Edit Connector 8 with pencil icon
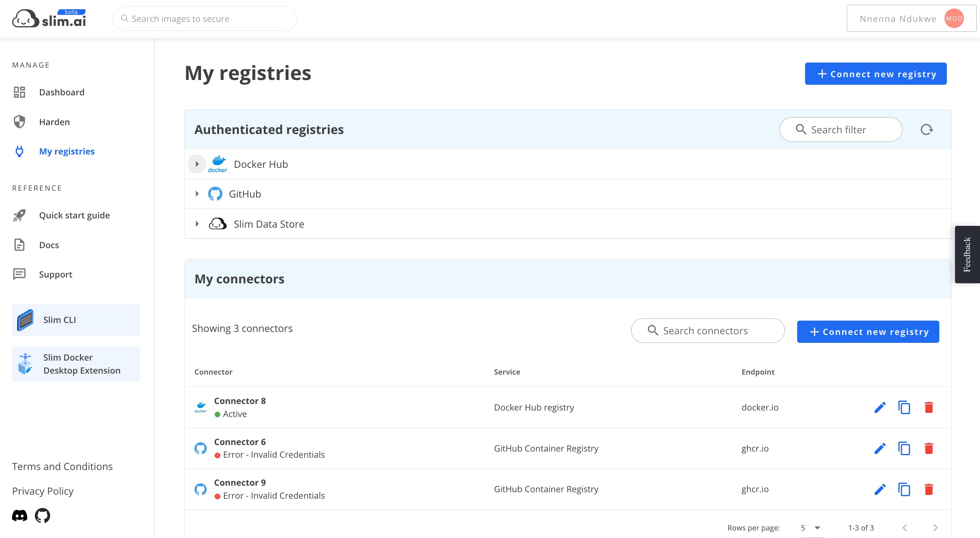Viewport: 980px width, 538px height. 880,407
